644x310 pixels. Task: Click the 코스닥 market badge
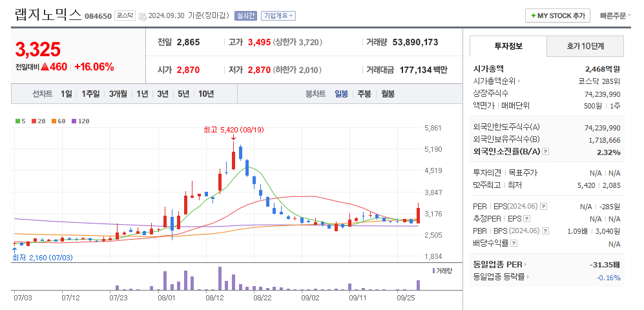125,15
